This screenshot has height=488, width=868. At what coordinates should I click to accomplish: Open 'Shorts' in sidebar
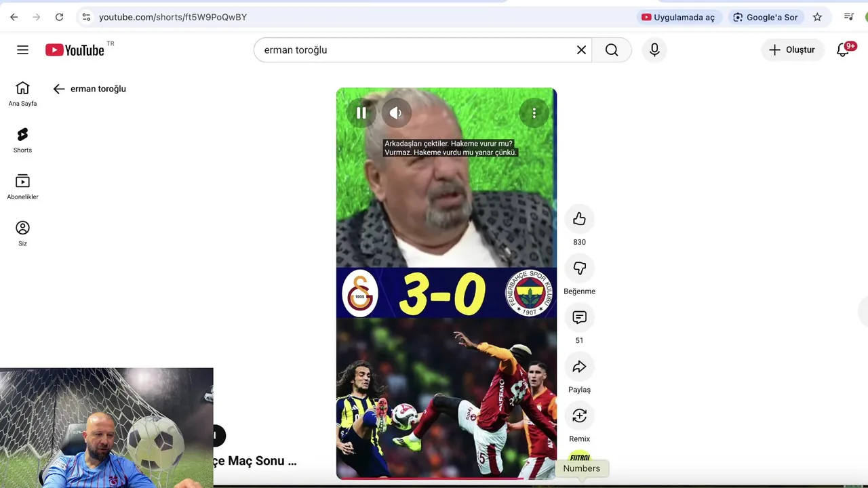point(22,140)
